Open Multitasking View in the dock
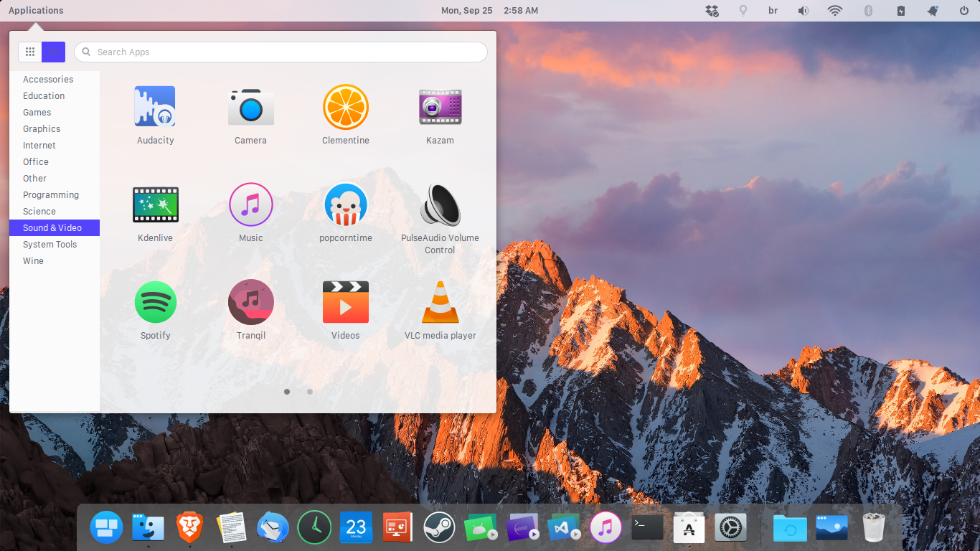The height and width of the screenshot is (551, 980). [x=106, y=528]
